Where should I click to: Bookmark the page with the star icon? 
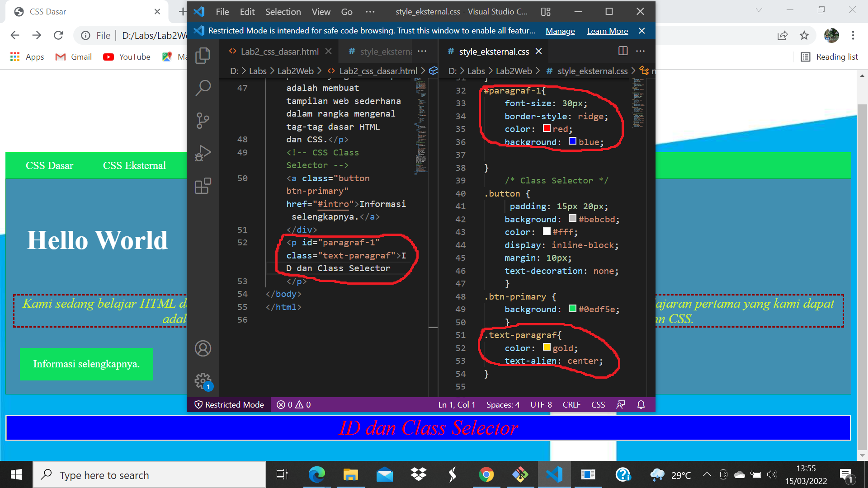click(x=804, y=35)
